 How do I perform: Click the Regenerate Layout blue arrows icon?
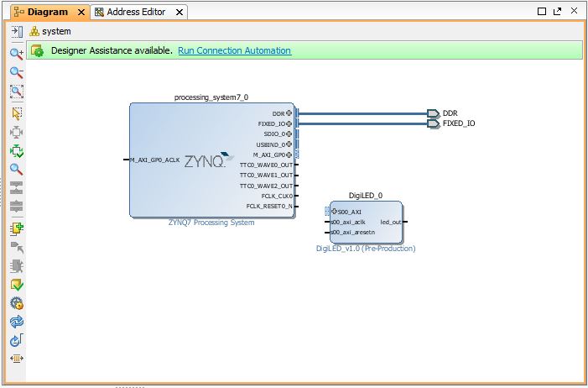(x=17, y=322)
